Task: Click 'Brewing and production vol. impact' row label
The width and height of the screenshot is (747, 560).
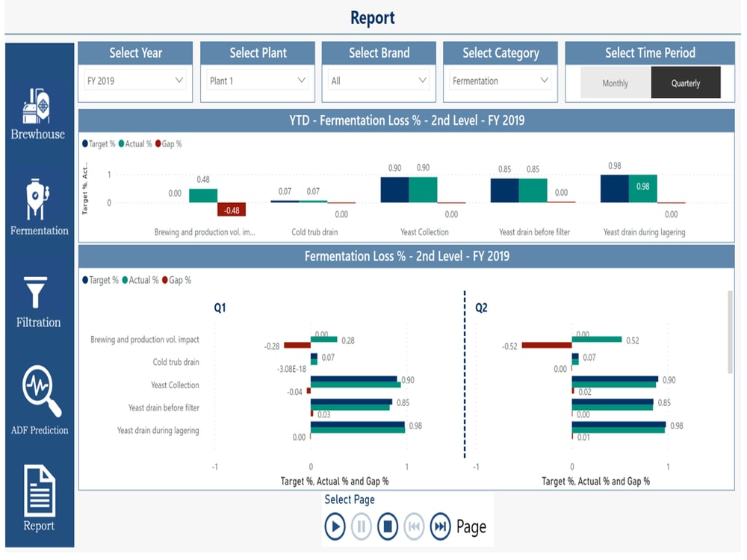Action: tap(145, 340)
